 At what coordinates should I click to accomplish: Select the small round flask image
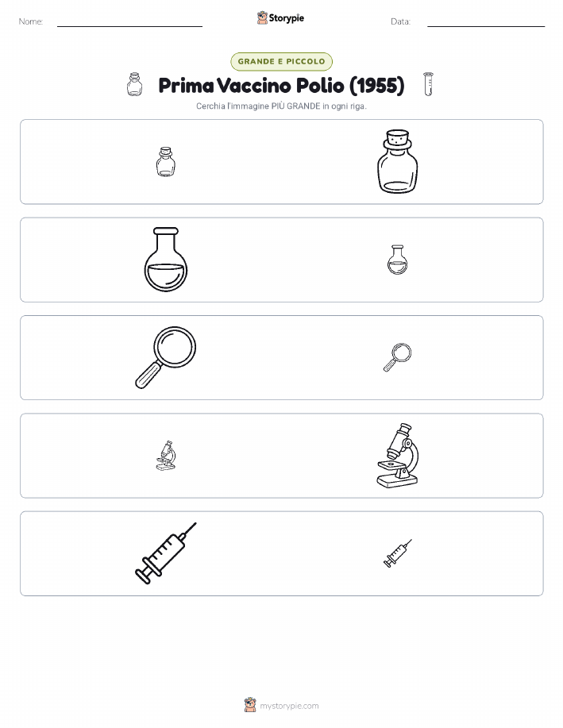[397, 260]
